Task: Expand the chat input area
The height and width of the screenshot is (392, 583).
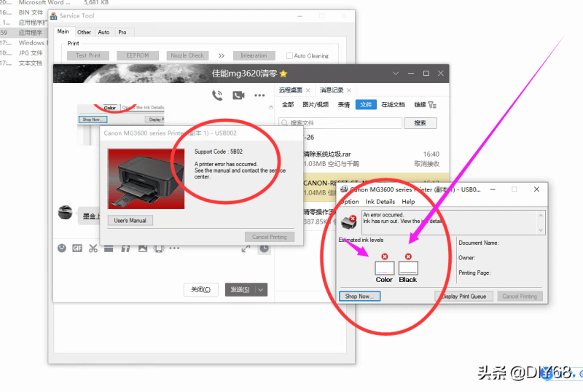Action: click(x=246, y=248)
